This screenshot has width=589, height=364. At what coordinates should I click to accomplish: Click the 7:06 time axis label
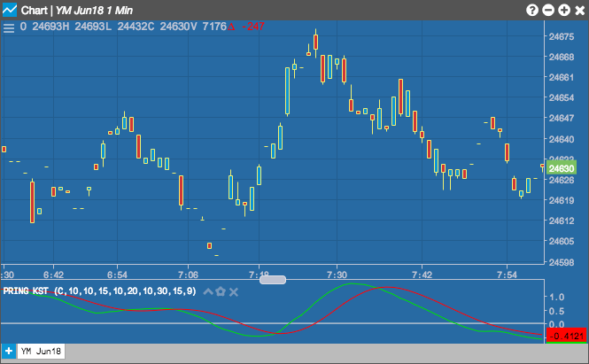tap(188, 275)
